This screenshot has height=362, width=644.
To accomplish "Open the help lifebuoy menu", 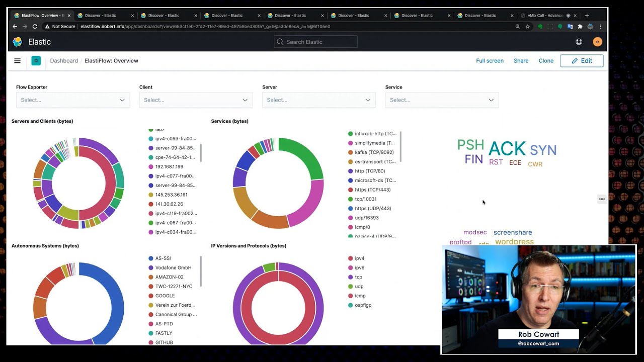I will click(579, 42).
